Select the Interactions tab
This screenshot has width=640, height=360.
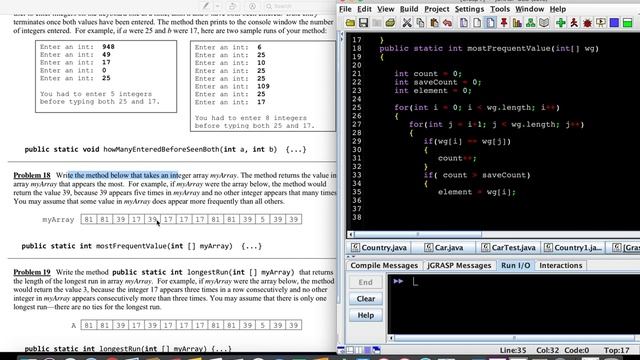click(560, 265)
